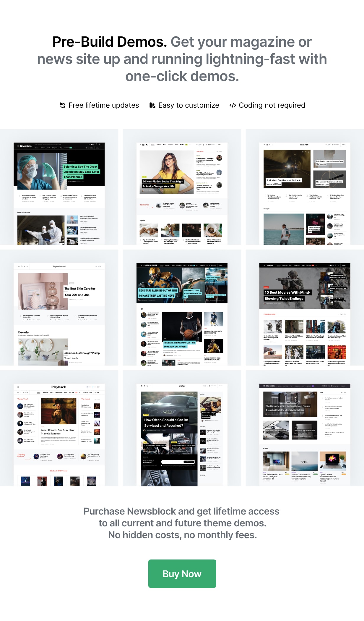Image resolution: width=364 pixels, height=621 pixels.
Task: Click the Supernatural logo in demo preview
Action: (59, 266)
